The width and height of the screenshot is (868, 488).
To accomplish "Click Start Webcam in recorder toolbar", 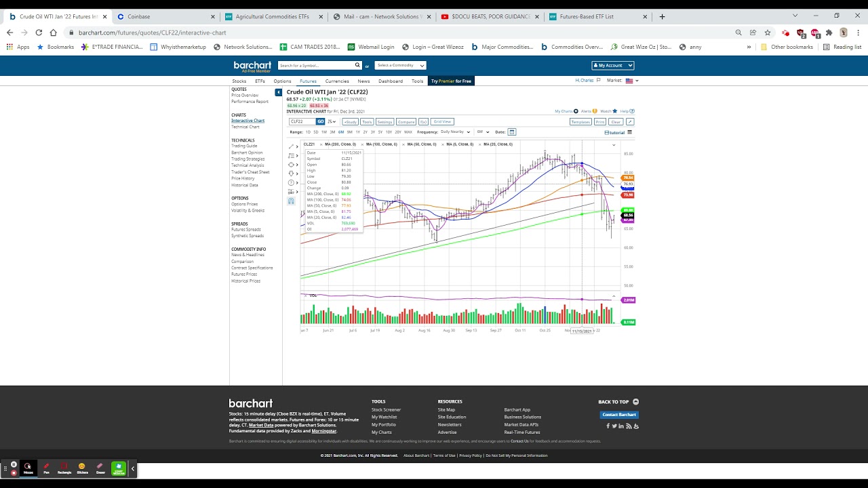I will [119, 468].
